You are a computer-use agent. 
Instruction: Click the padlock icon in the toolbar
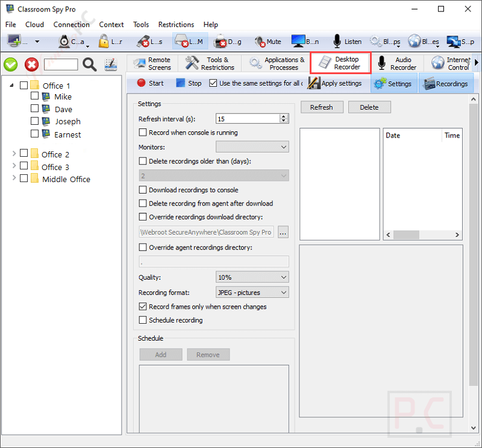[x=105, y=42]
